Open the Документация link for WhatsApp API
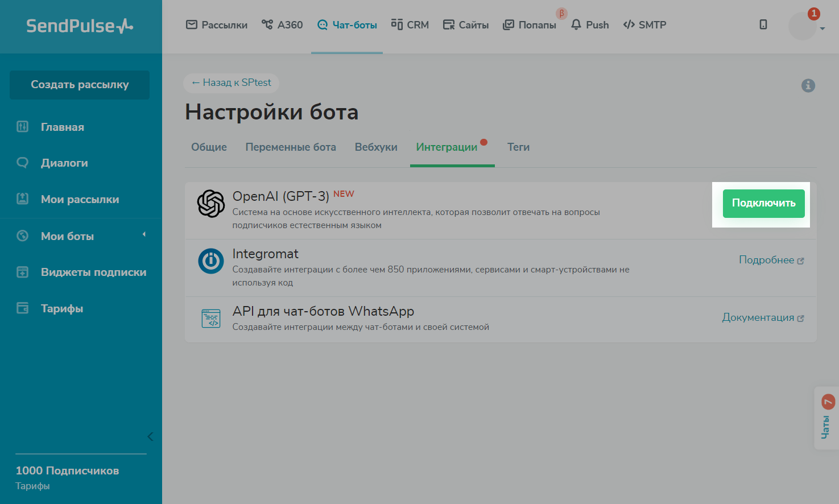Viewport: 839px width, 504px height. [763, 317]
